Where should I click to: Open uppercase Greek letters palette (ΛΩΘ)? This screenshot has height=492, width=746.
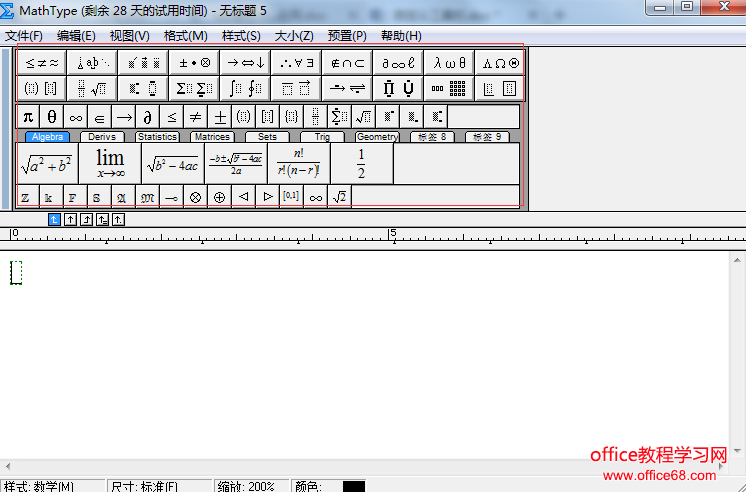pyautogui.click(x=500, y=63)
